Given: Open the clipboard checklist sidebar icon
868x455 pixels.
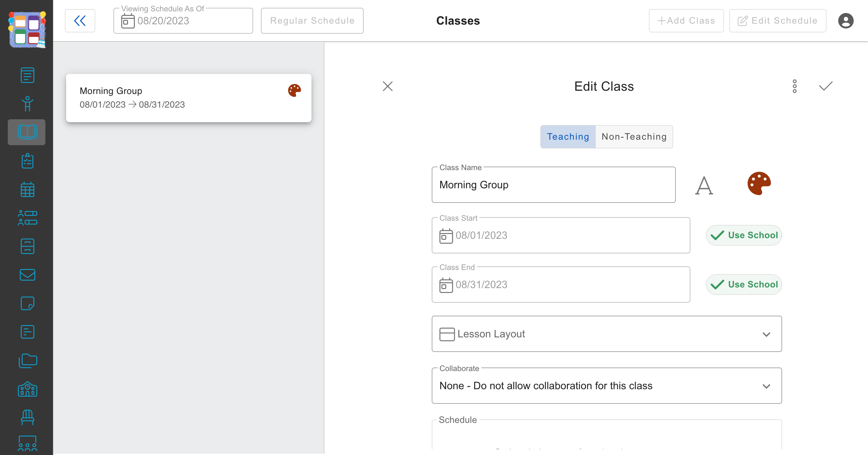Looking at the screenshot, I should [x=27, y=161].
